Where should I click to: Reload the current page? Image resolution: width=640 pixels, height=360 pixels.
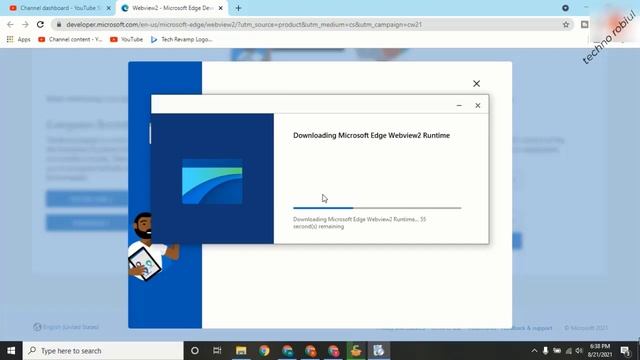40,24
